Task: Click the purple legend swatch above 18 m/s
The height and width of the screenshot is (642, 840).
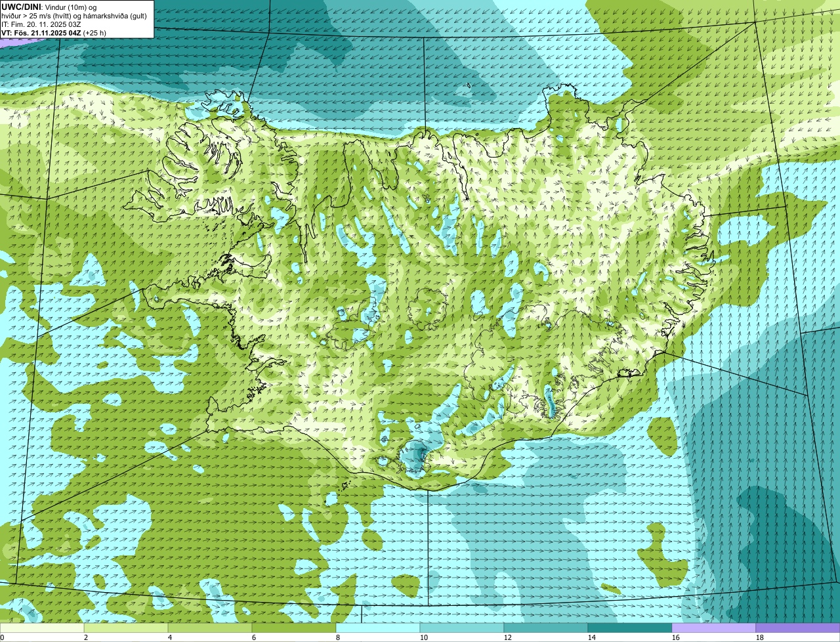Action: tap(798, 628)
